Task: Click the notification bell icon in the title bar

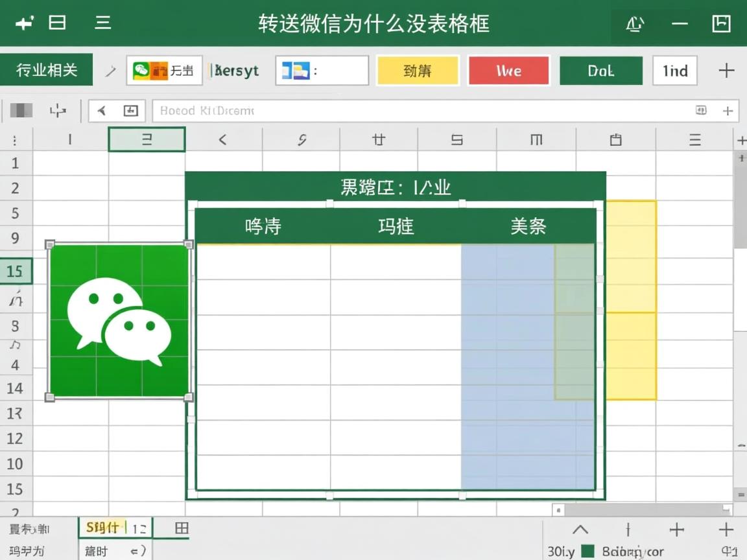Action: coord(635,23)
